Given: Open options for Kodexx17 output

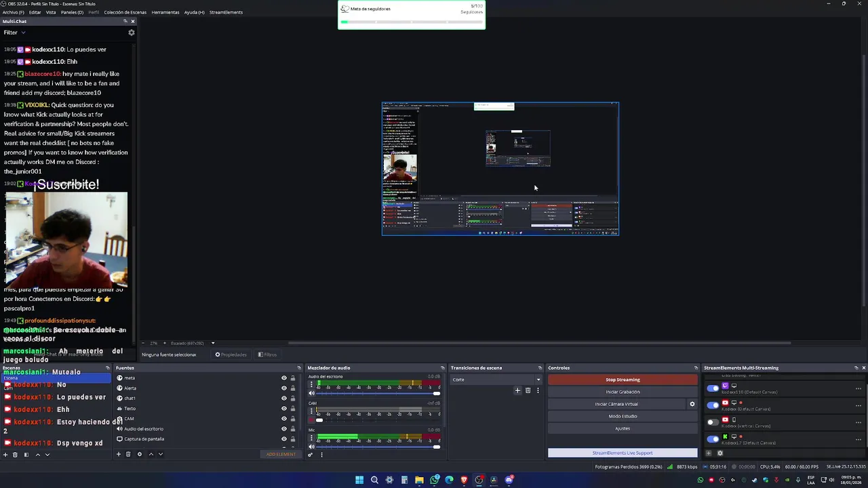Looking at the screenshot, I should point(858,439).
